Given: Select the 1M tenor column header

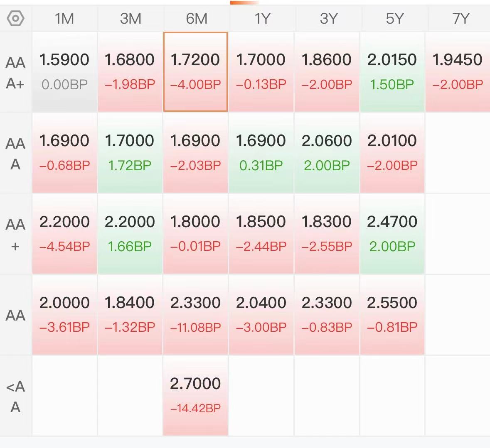Looking at the screenshot, I should (x=64, y=18).
